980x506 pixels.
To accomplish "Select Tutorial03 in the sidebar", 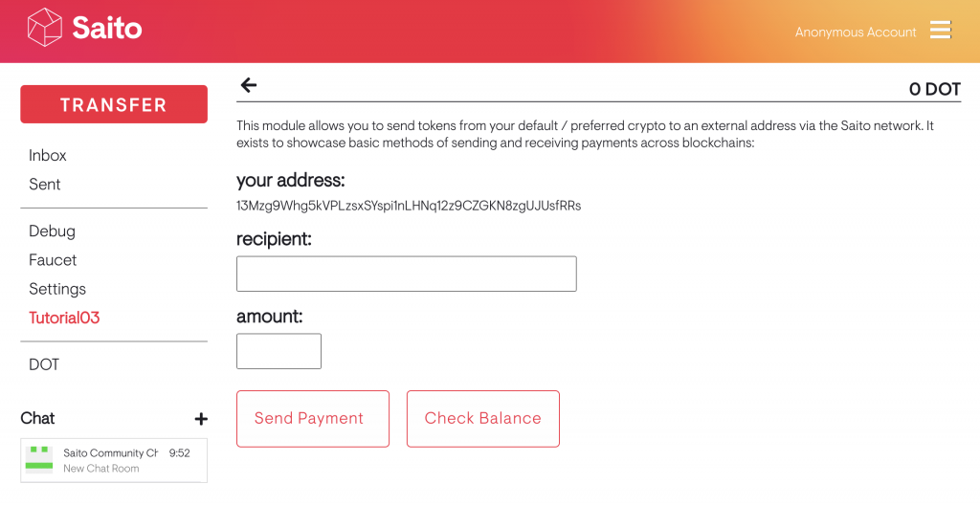I will (64, 318).
